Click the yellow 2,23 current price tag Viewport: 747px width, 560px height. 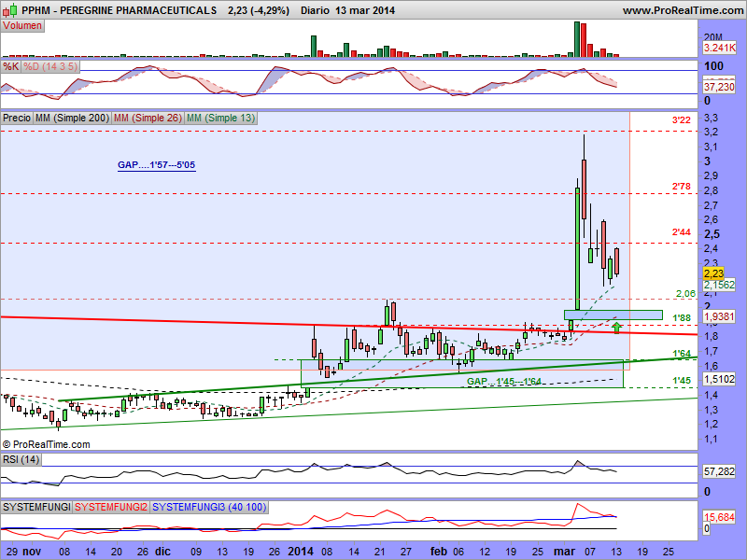[713, 273]
